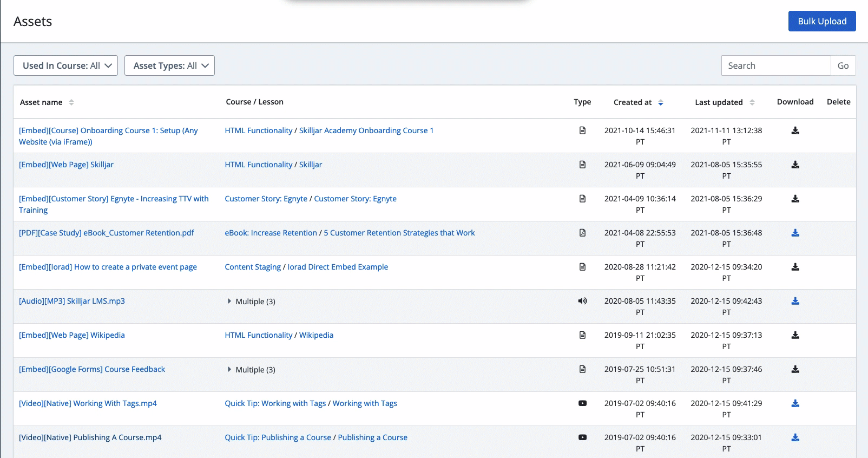The width and height of the screenshot is (868, 458).
Task: Open the Working With Tags.mp4 asset link
Action: coord(88,403)
